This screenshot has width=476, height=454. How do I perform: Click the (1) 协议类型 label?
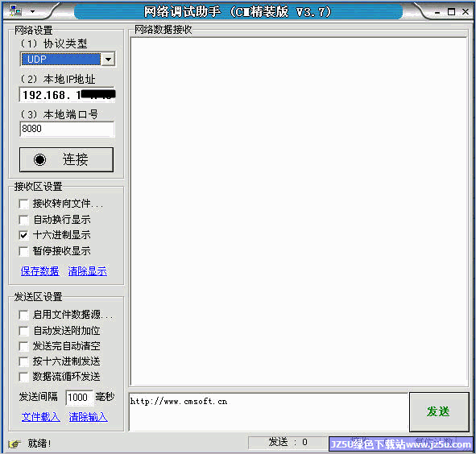tap(53, 43)
